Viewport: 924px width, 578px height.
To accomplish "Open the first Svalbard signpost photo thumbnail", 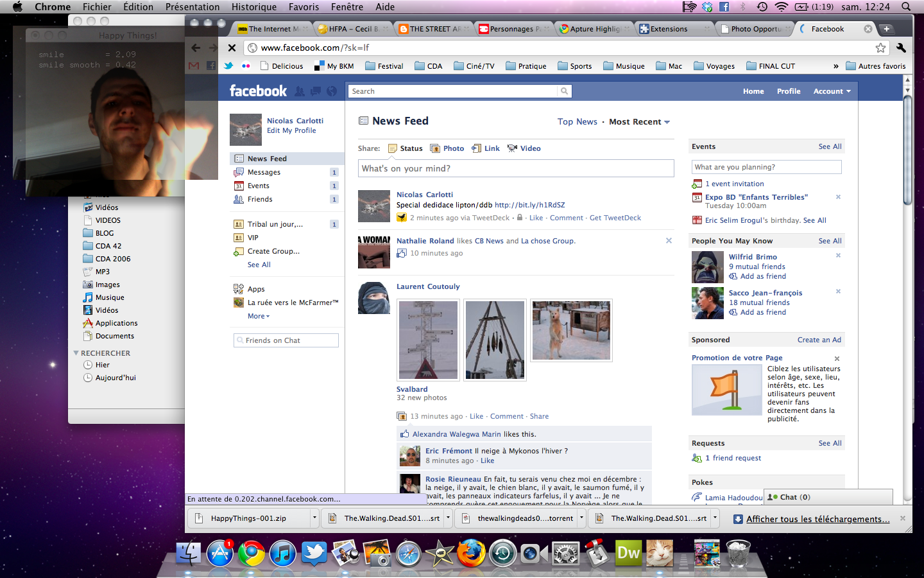I will point(428,340).
